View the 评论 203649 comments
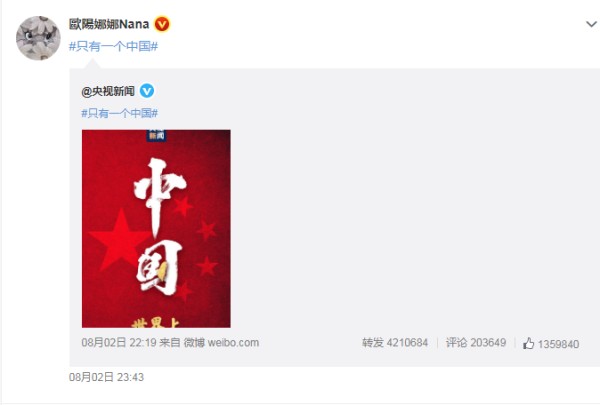This screenshot has width=600, height=405. [476, 342]
